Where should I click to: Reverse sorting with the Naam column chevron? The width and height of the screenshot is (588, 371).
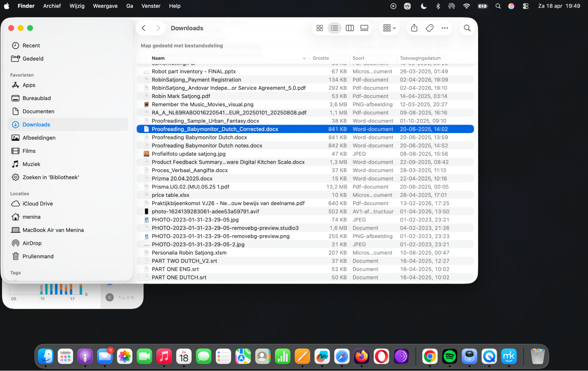click(304, 58)
